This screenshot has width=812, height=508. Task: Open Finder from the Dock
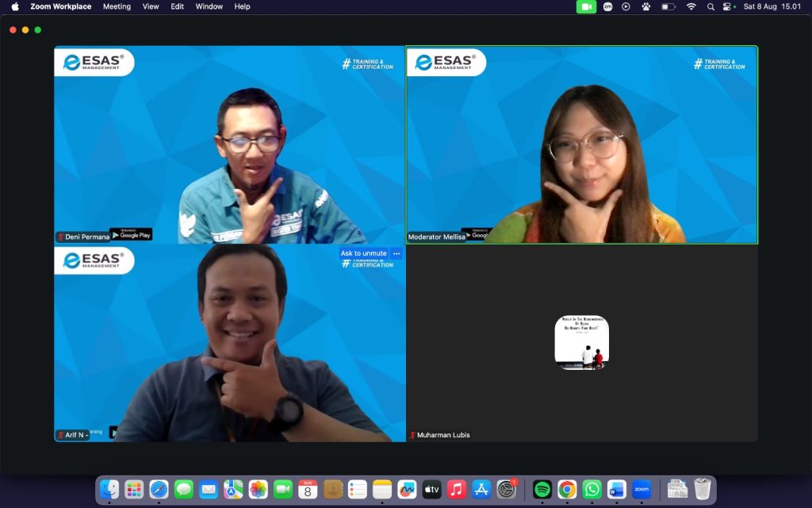[109, 489]
